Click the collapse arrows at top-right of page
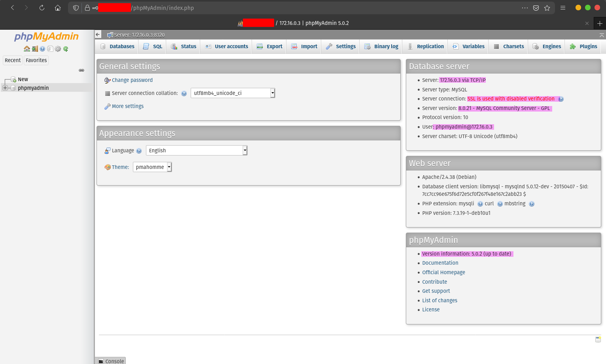The width and height of the screenshot is (606, 364). click(602, 35)
